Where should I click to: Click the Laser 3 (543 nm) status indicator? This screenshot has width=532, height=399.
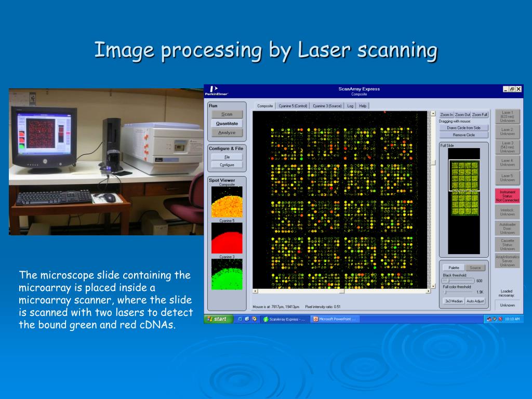pyautogui.click(x=507, y=147)
